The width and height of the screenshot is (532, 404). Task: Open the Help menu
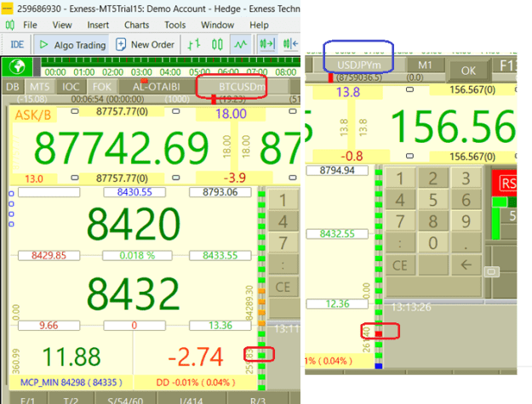coord(259,25)
